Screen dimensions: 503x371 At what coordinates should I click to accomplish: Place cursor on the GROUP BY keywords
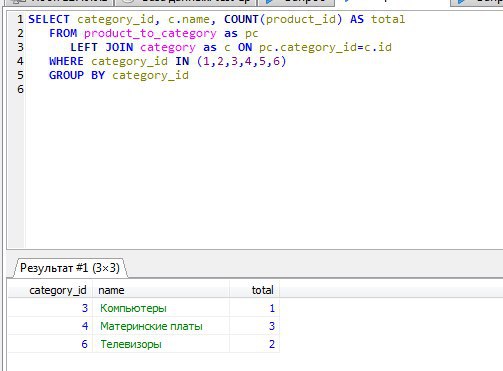coord(77,75)
